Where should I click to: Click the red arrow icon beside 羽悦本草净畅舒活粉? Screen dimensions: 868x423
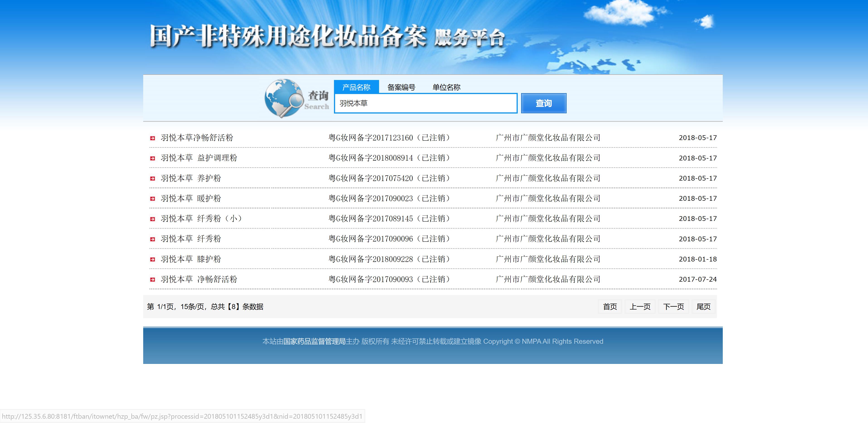152,138
